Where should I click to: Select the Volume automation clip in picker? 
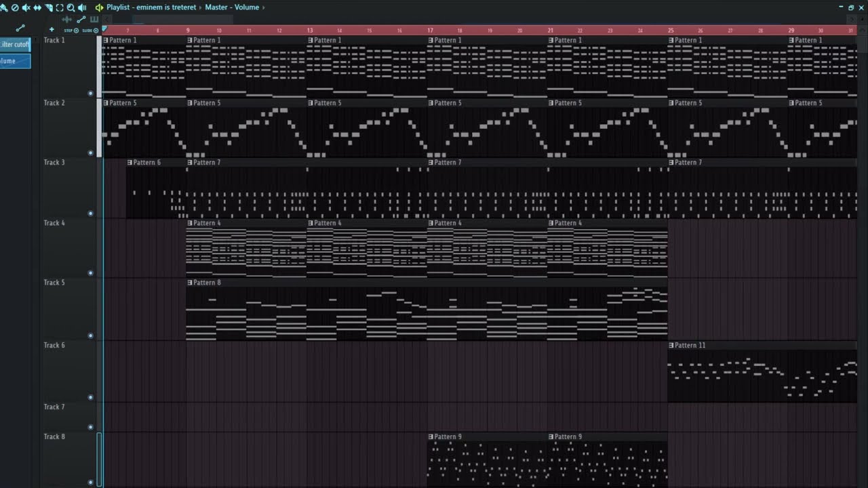coord(15,61)
